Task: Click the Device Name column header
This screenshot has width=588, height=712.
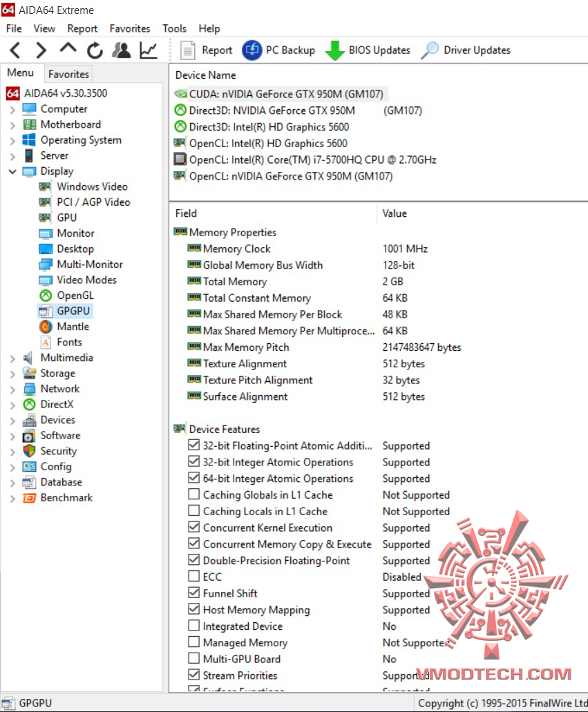Action: pyautogui.click(x=205, y=75)
